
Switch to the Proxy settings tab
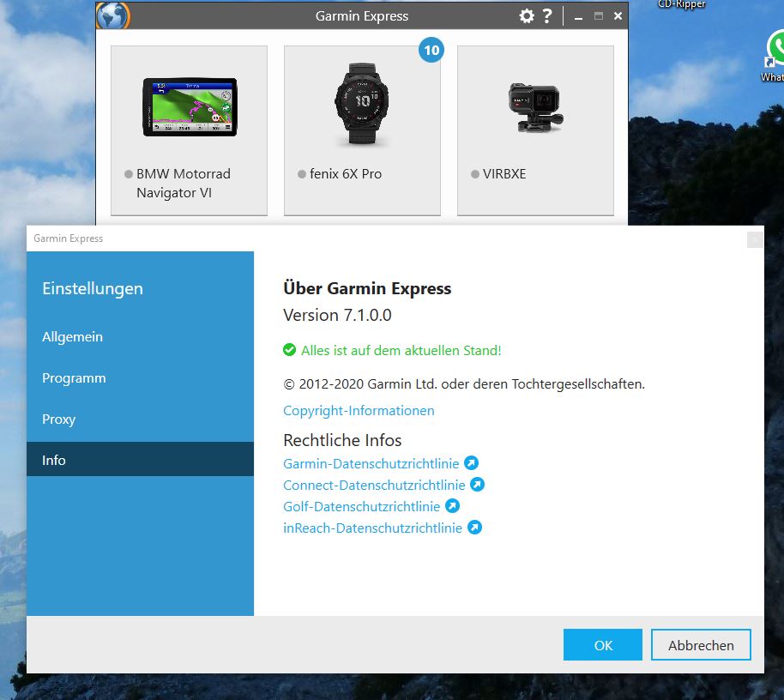click(x=140, y=419)
